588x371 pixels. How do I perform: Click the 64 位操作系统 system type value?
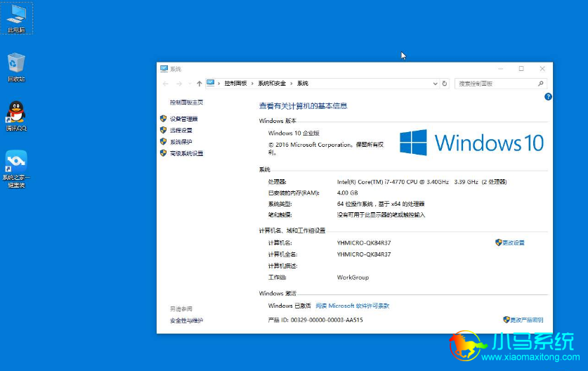pyautogui.click(x=381, y=204)
